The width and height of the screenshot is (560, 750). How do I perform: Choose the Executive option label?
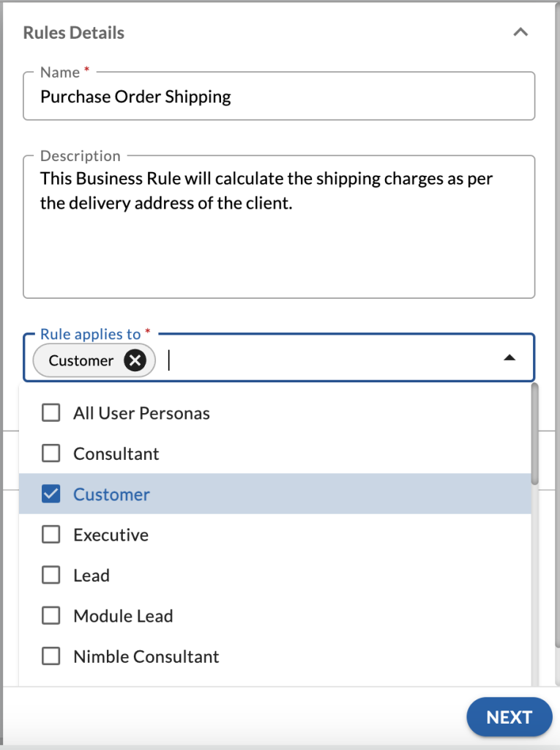point(111,535)
